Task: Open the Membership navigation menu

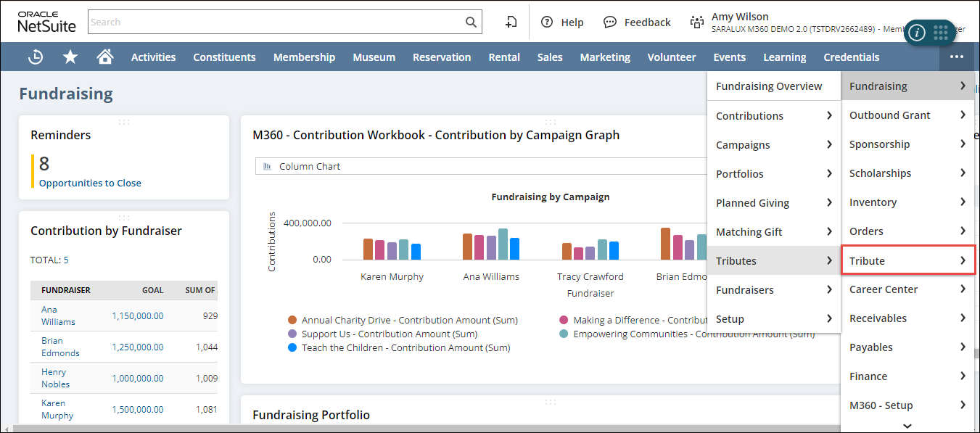Action: pos(304,57)
